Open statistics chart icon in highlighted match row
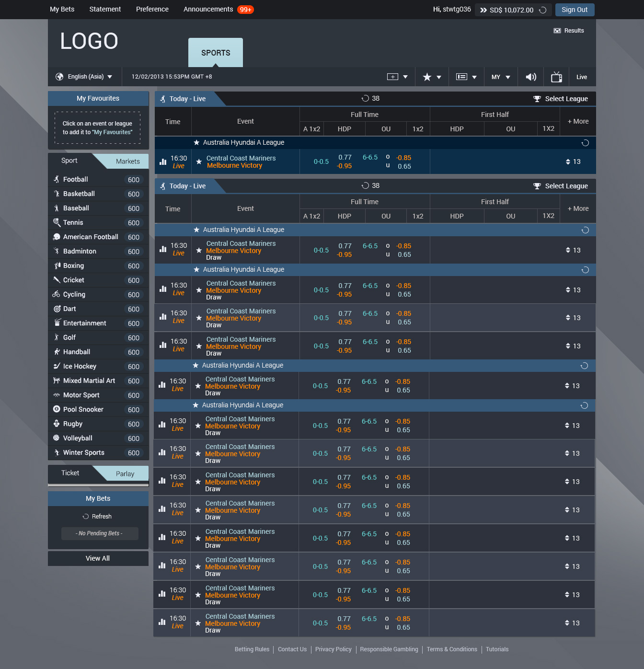The width and height of the screenshot is (644, 669). point(163,162)
